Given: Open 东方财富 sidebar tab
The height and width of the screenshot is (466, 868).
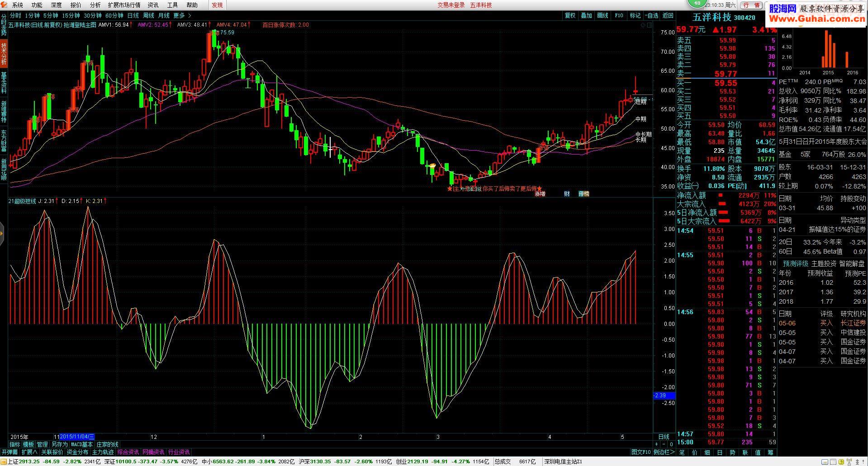Looking at the screenshot, I should coord(4,141).
